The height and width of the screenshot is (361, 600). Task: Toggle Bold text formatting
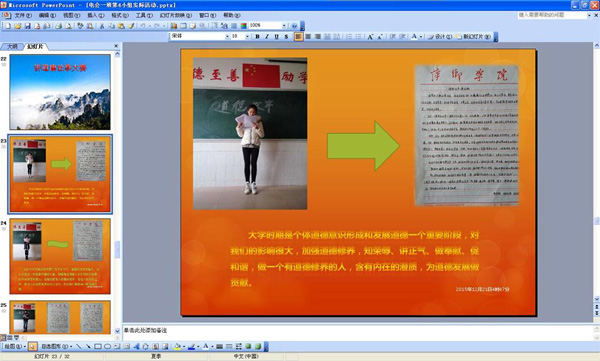[x=258, y=37]
